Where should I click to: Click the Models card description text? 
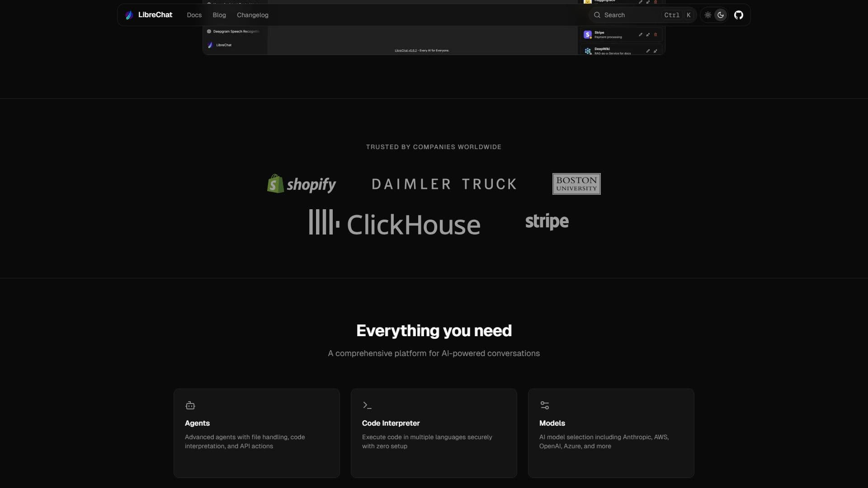604,441
